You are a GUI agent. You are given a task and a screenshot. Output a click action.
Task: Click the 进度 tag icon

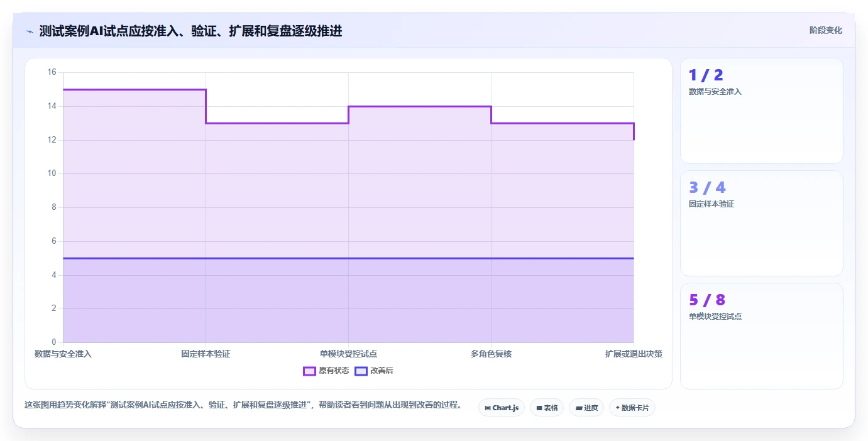click(x=578, y=408)
